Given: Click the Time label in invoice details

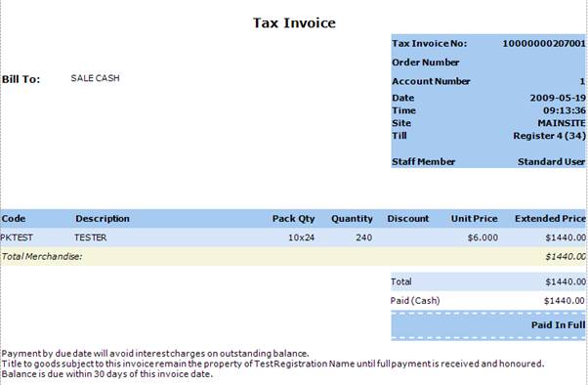Looking at the screenshot, I should [403, 110].
